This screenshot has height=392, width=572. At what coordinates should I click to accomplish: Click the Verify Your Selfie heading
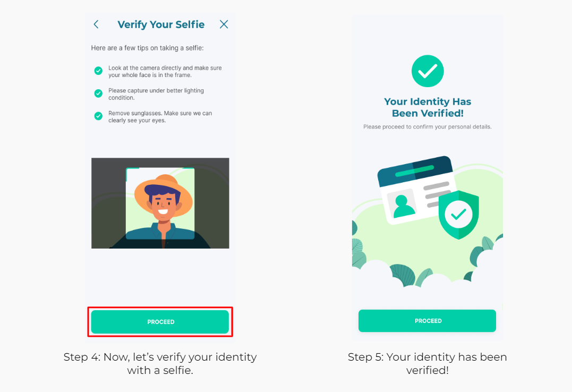[x=161, y=24]
